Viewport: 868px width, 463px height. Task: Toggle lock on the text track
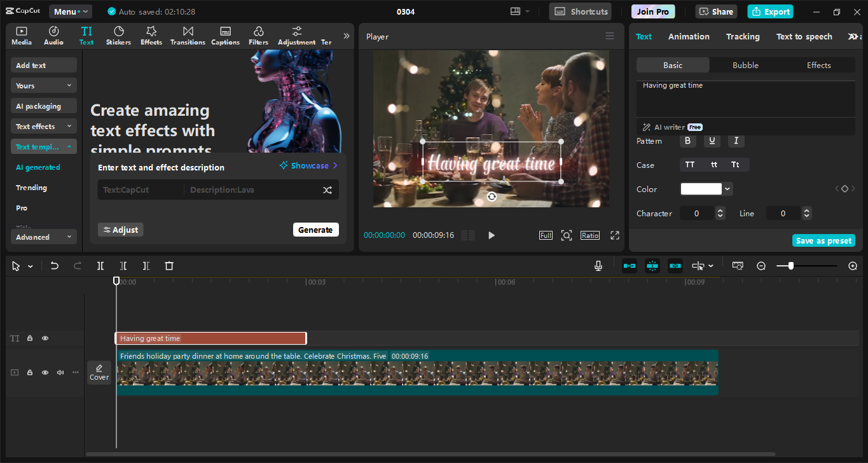[30, 338]
